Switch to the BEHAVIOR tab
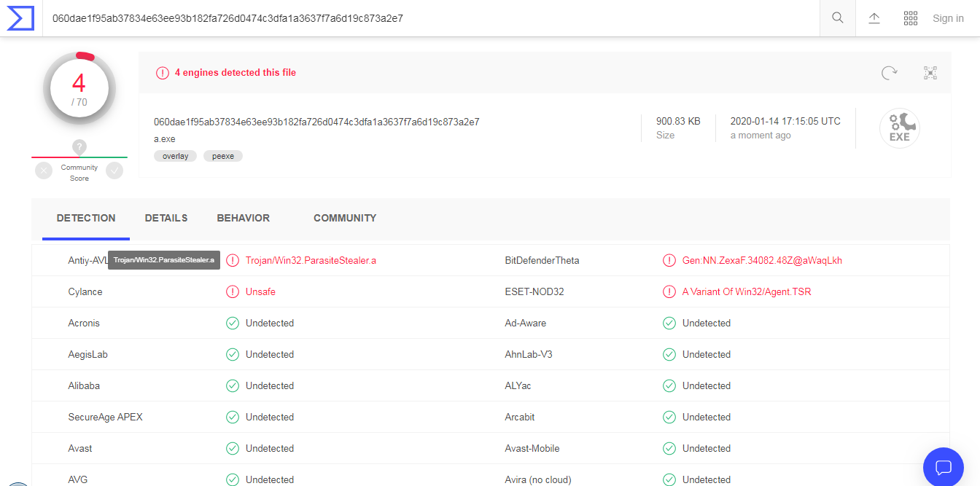Screen dimensions: 980x486 click(244, 218)
